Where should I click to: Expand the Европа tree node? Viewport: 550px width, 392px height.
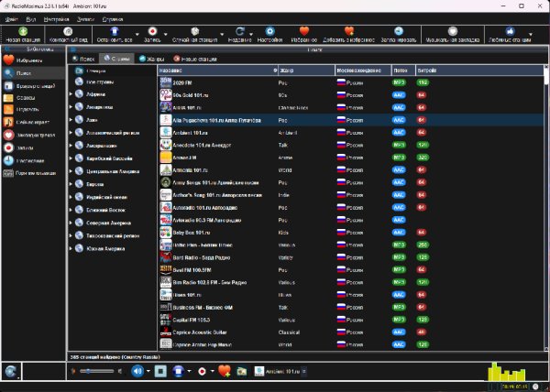pos(71,184)
